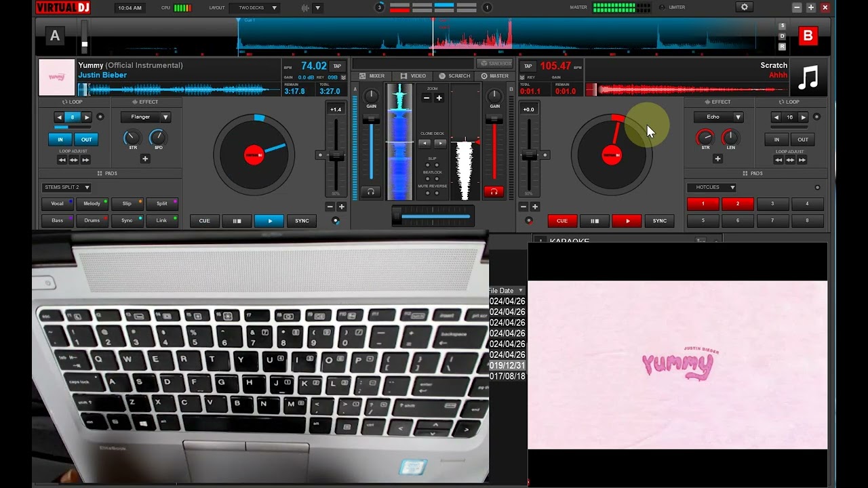Decrease deck B pitch range minus
The width and height of the screenshot is (868, 488).
click(524, 207)
